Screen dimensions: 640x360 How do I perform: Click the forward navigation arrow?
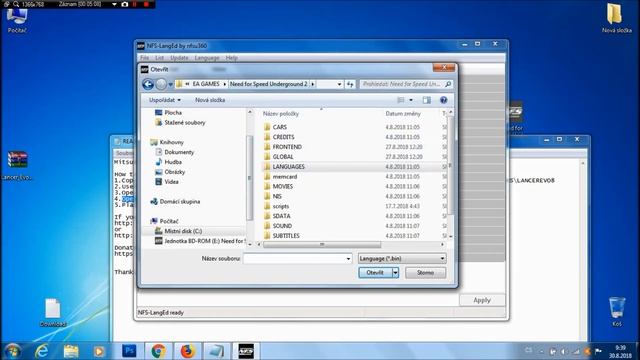[x=161, y=84]
